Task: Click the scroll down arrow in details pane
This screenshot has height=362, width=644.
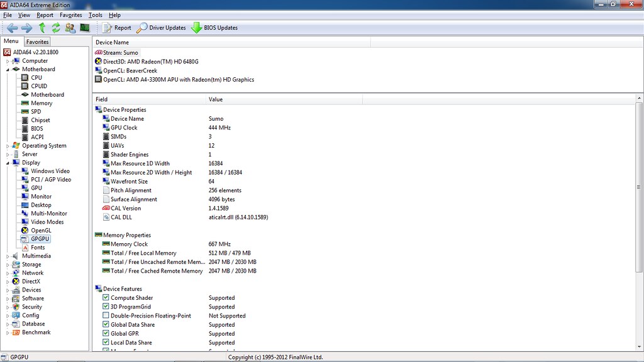Action: coord(639,347)
